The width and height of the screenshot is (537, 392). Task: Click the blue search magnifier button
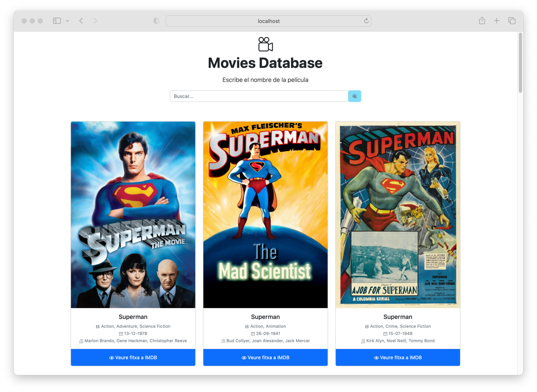point(354,96)
